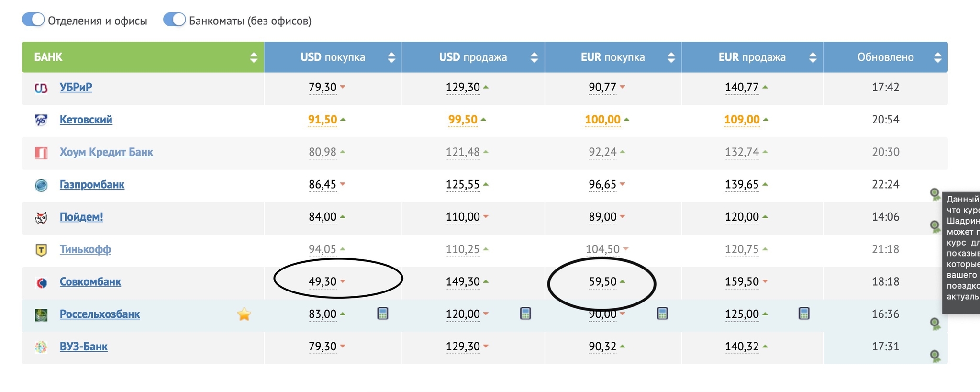Click Кетовский EUR покупка rate 100,00

602,120
